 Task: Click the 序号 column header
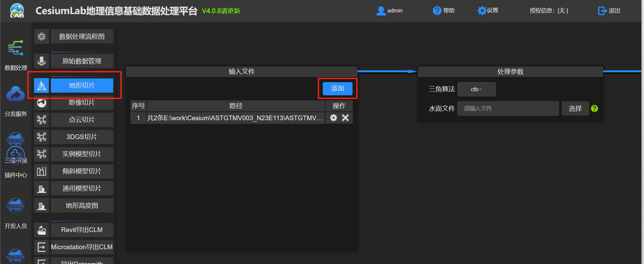coord(138,106)
